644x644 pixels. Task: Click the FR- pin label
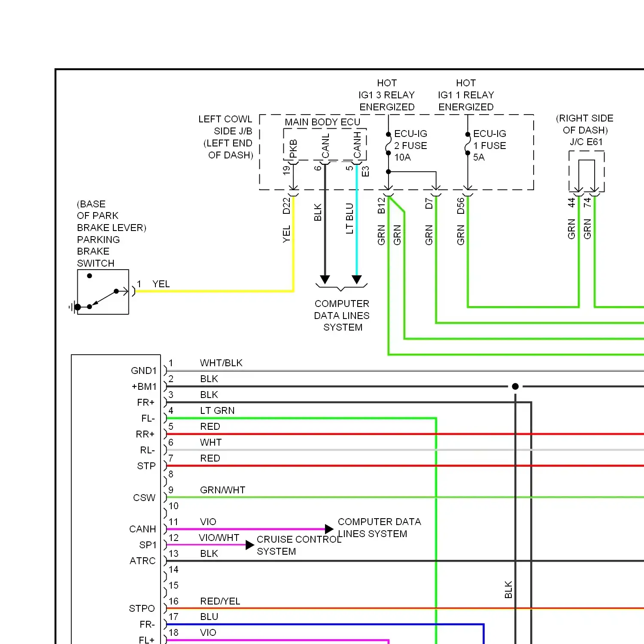147,624
